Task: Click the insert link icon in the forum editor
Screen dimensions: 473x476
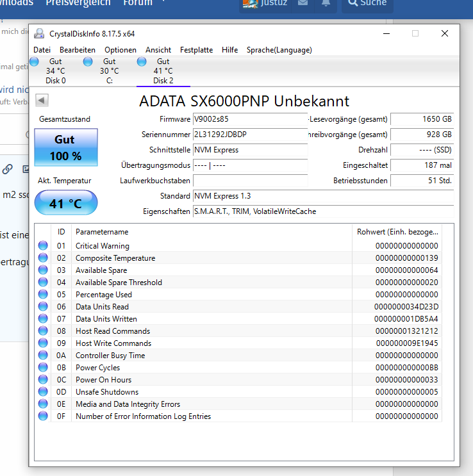Action: (7, 168)
